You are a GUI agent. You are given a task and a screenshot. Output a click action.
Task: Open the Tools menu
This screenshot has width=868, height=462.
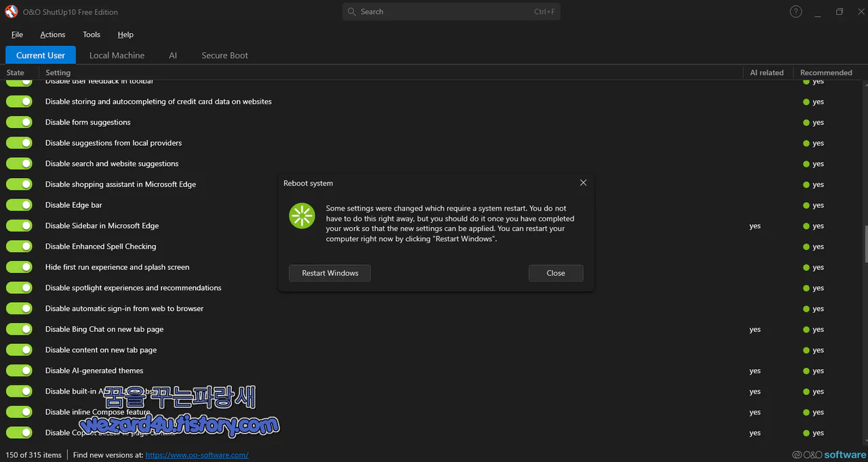point(92,35)
